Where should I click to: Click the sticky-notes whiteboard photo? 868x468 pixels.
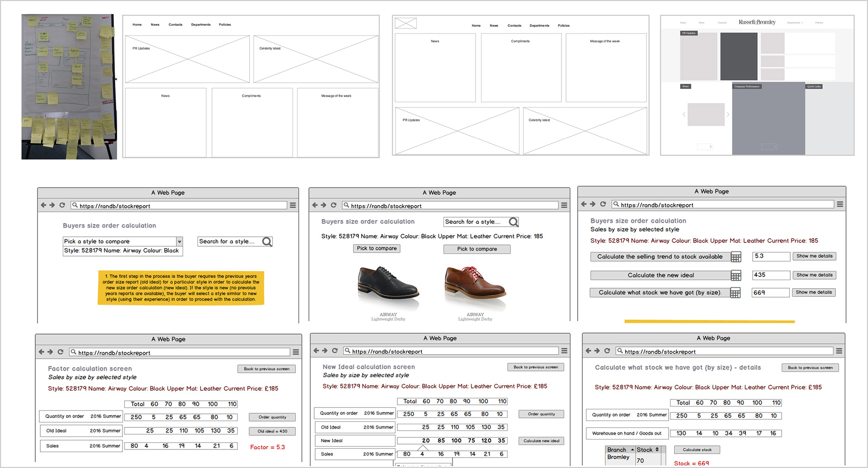point(69,87)
